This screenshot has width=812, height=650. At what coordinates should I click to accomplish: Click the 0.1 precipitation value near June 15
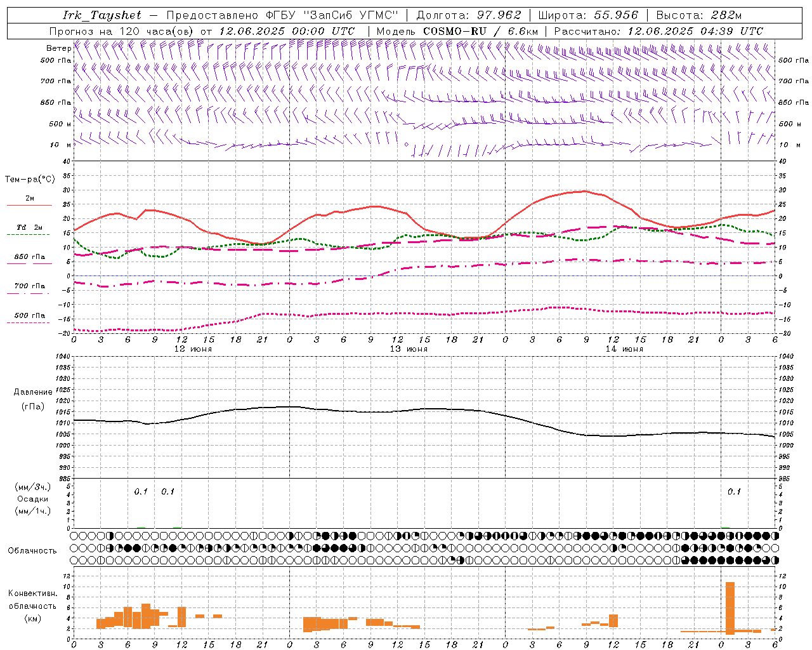coord(734,492)
